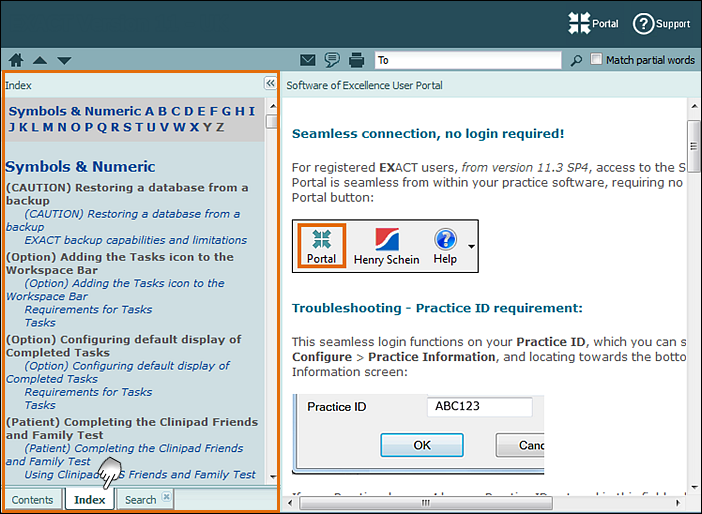The height and width of the screenshot is (514, 702).
Task: Click the content pane horizontal scrollbar thumb
Action: [425, 502]
